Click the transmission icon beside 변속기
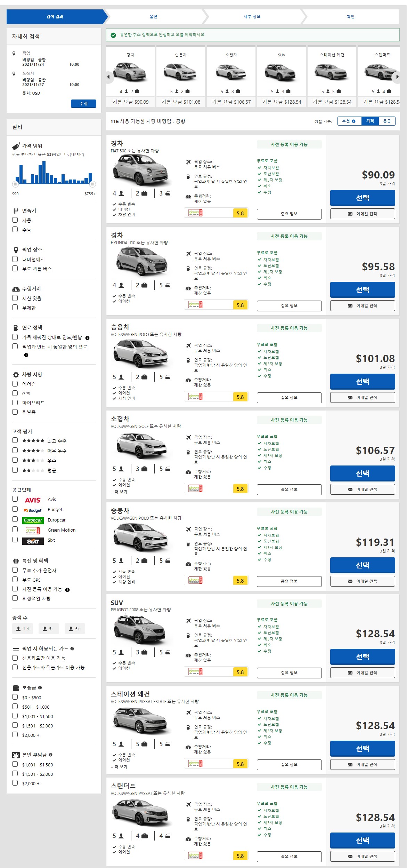Screen dimensions: 407x868 [x=16, y=210]
